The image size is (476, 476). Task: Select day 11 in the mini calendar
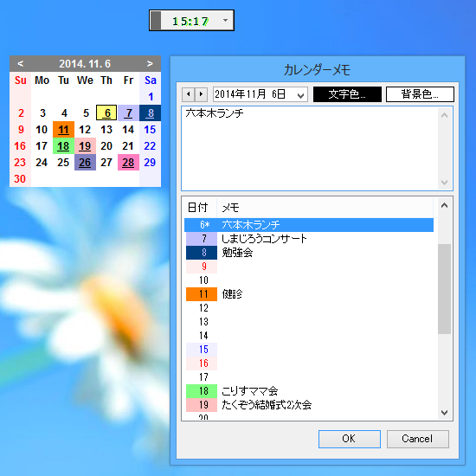pos(63,130)
